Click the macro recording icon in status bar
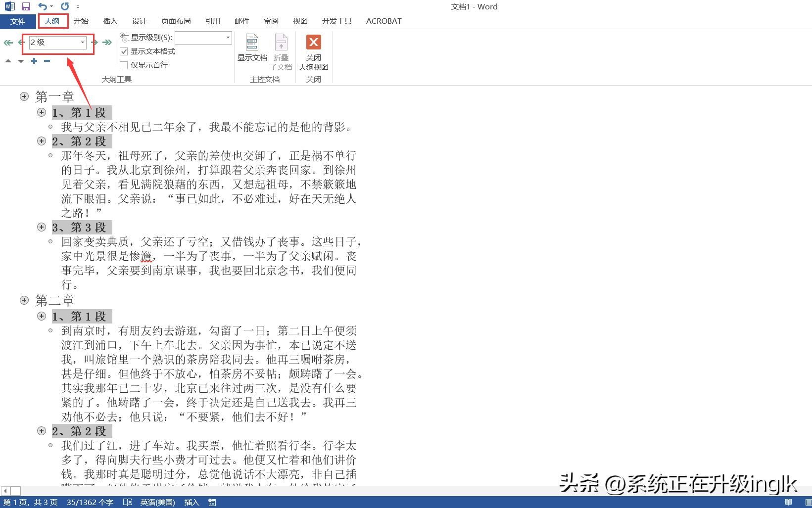The width and height of the screenshot is (812, 508). pos(212,502)
